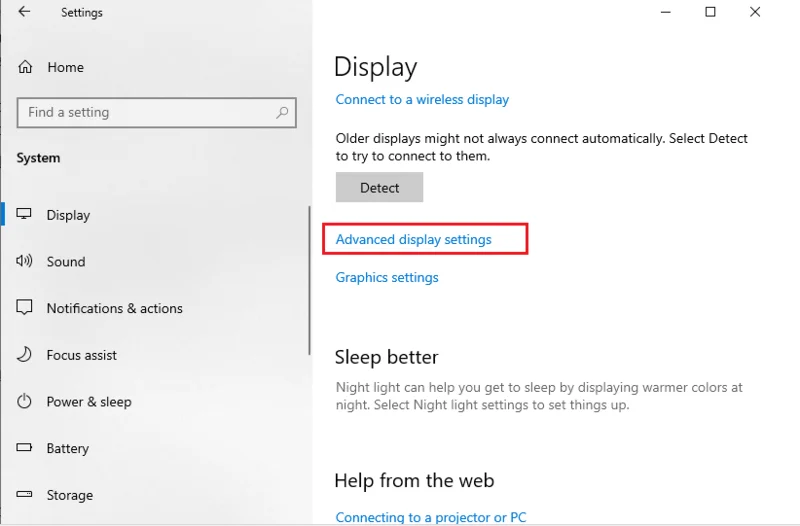Close the Settings window

pos(755,12)
